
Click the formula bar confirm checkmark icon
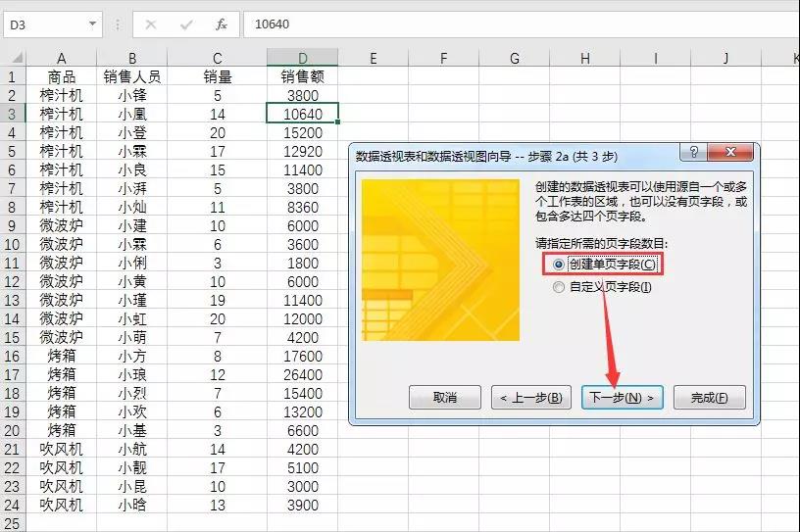186,24
